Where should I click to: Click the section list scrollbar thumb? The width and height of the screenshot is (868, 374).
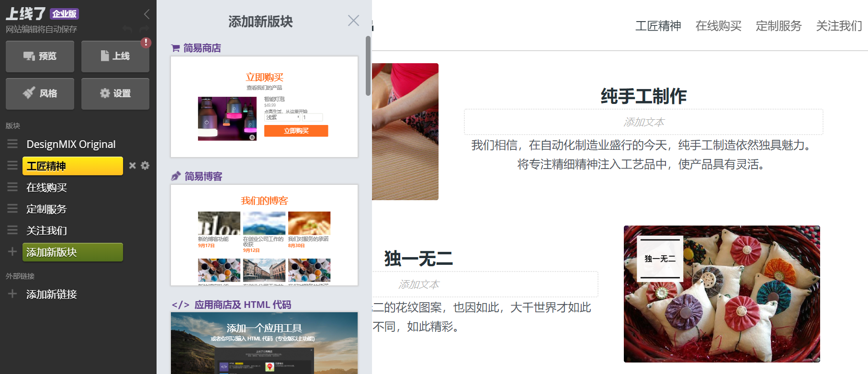(x=368, y=66)
